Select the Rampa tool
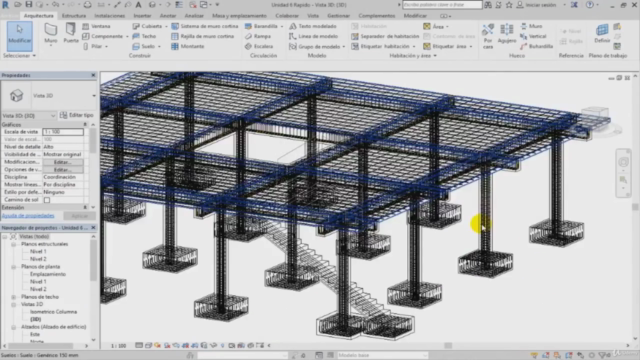 tap(258, 36)
